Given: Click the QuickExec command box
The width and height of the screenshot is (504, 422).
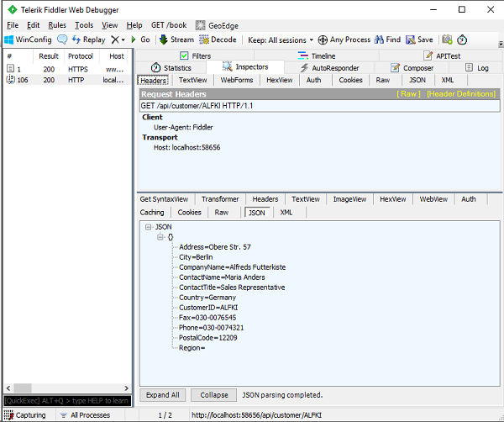Looking at the screenshot, I should [67, 401].
